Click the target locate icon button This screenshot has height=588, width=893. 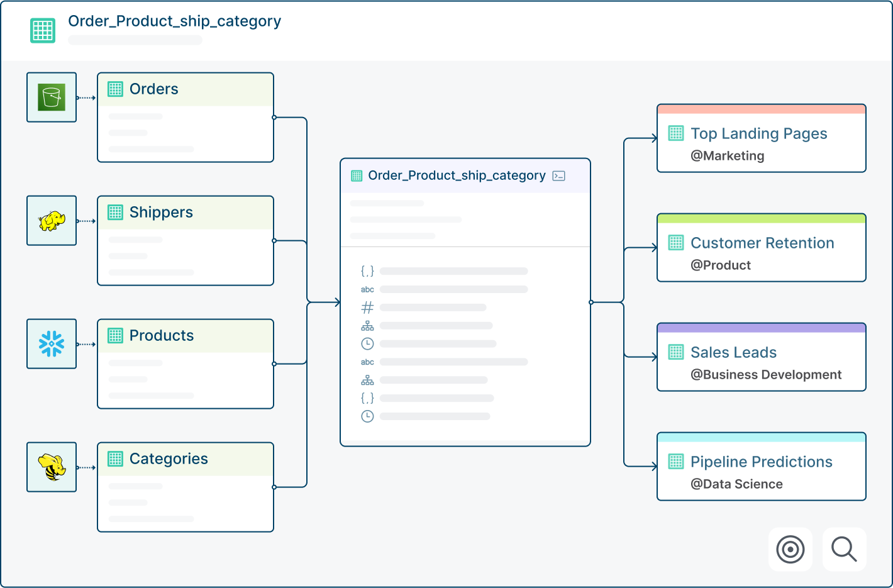coord(790,550)
